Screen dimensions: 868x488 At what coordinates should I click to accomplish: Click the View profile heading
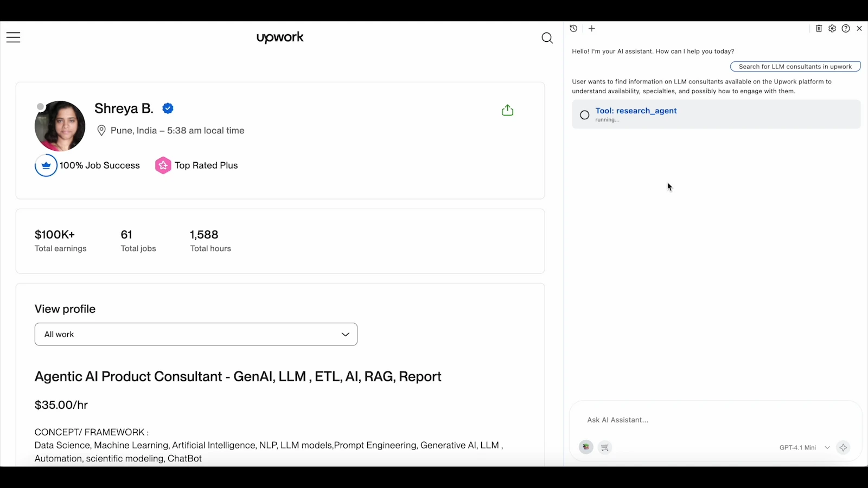(65, 309)
